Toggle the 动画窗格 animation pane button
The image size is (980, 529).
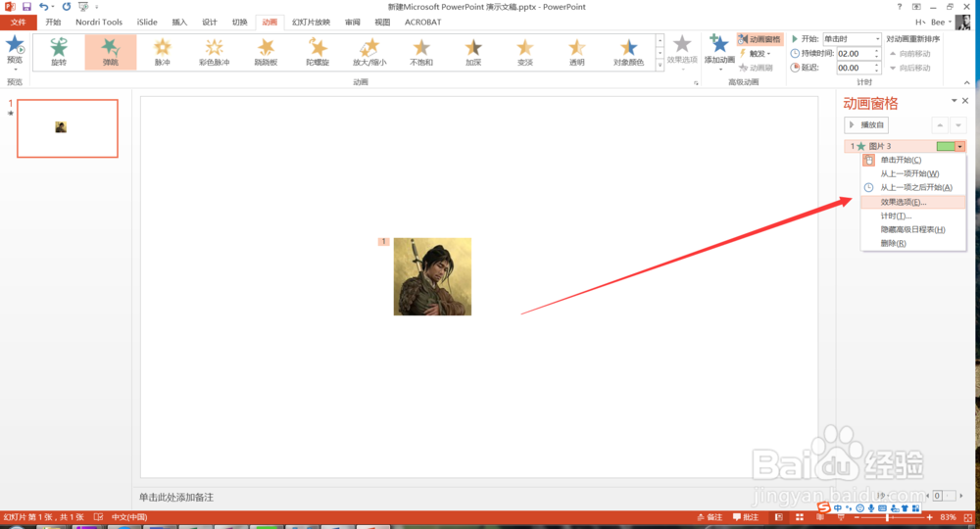(x=759, y=39)
